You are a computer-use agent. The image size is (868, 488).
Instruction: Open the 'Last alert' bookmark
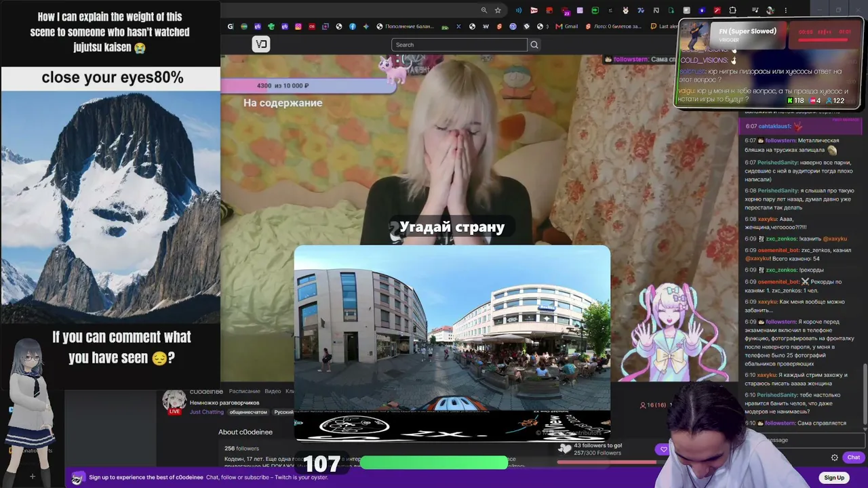coord(665,26)
